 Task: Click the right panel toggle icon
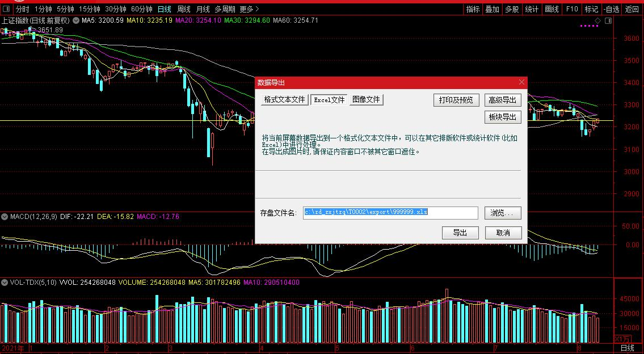pos(608,20)
